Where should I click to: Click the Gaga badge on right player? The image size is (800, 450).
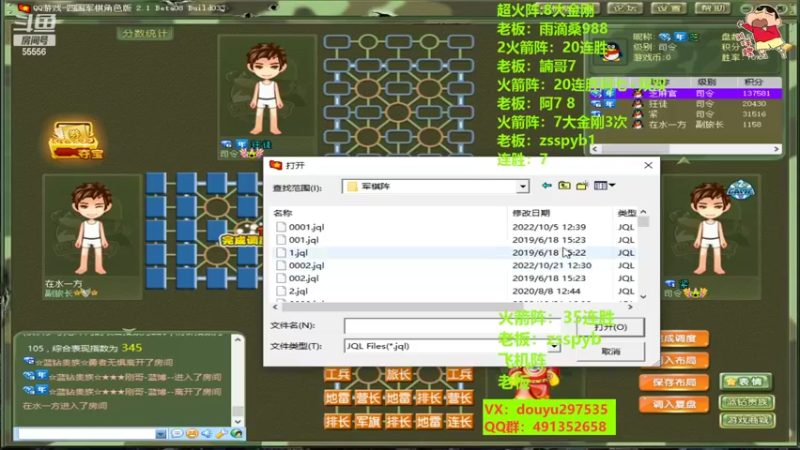740,190
